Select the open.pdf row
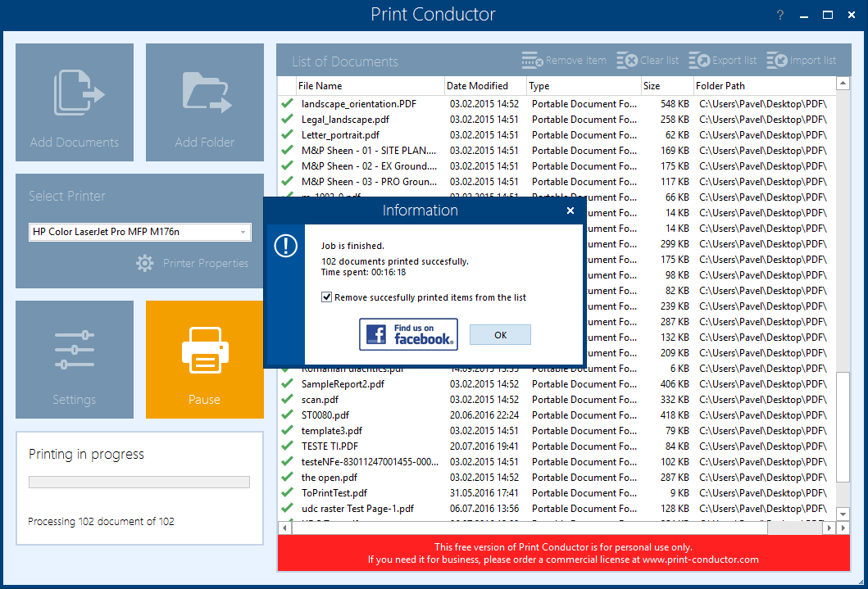The image size is (868, 589). click(x=556, y=478)
